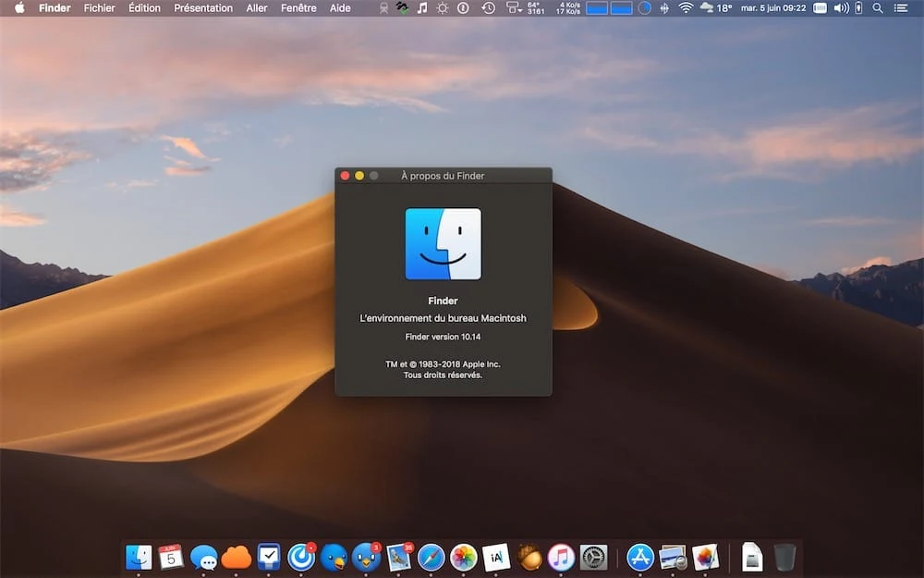
Task: Open System Preferences gear in the Dock
Action: click(x=593, y=557)
